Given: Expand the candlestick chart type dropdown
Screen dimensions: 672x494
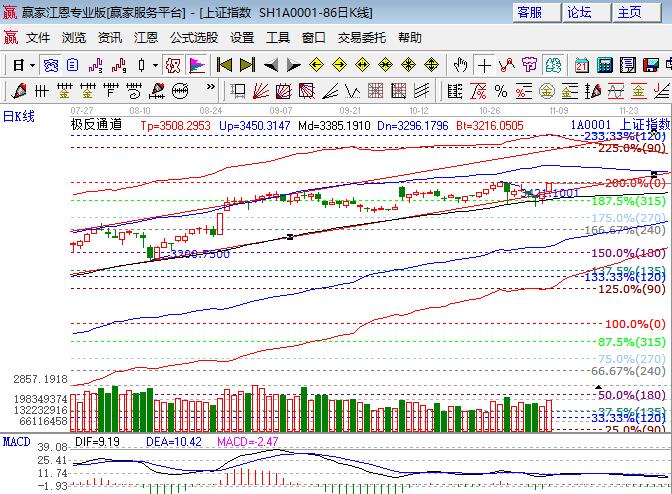Looking at the screenshot, I should point(154,65).
